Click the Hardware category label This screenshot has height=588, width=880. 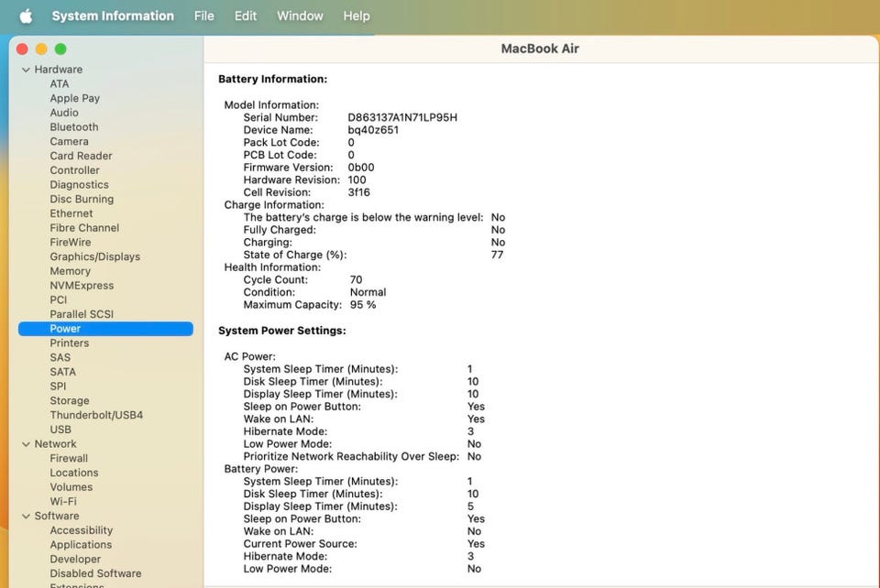59,70
